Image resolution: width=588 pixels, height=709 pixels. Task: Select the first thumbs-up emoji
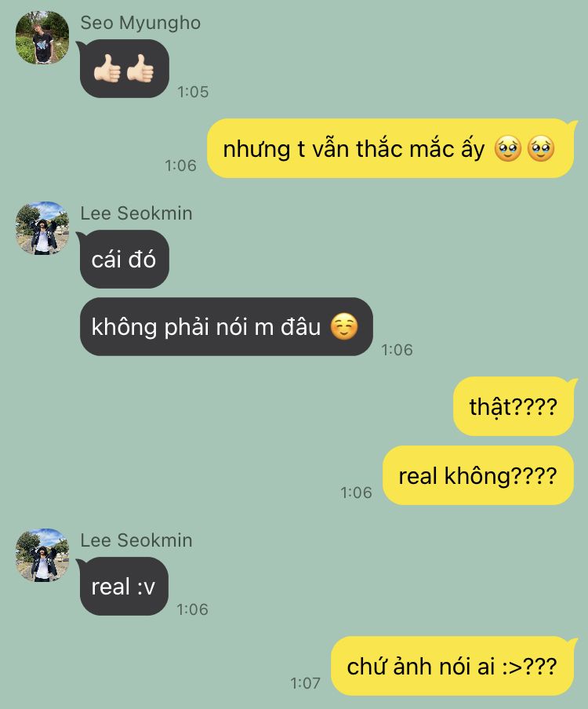pyautogui.click(x=107, y=69)
